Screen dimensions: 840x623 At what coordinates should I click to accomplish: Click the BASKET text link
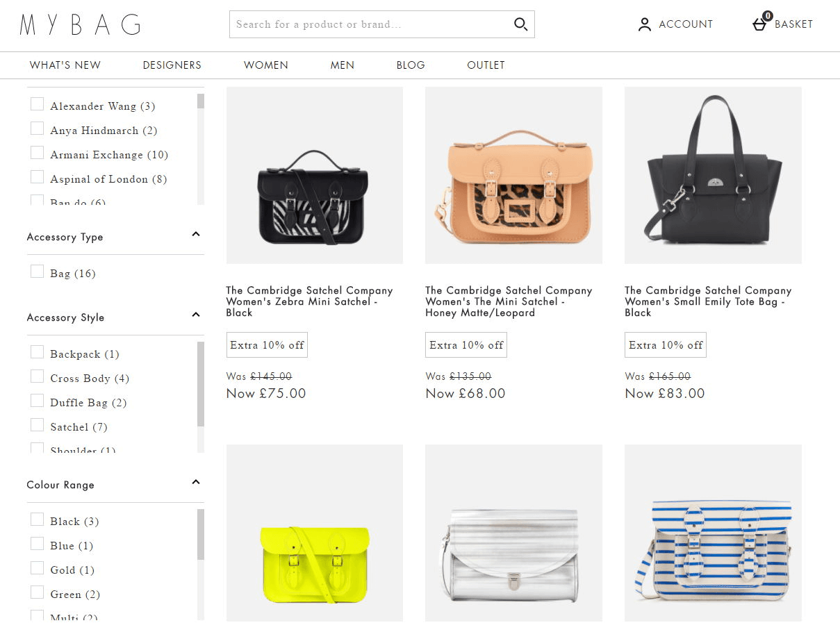(x=793, y=24)
